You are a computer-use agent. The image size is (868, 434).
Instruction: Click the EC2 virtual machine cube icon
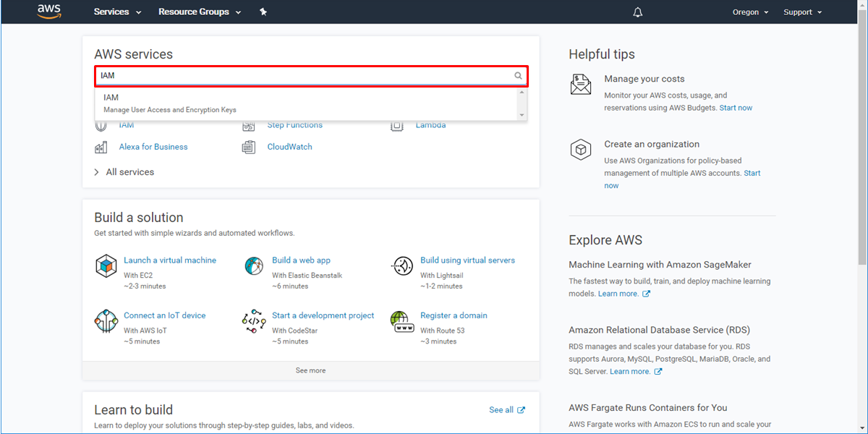(106, 265)
